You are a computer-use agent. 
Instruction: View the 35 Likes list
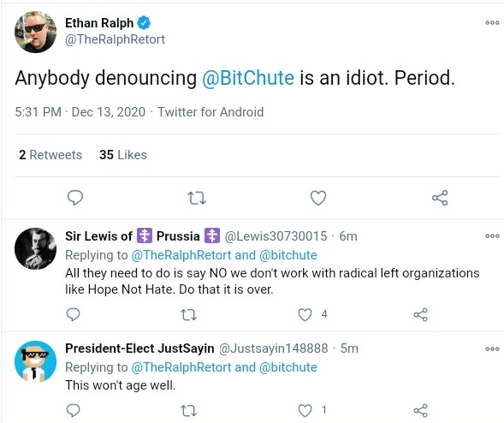(x=123, y=155)
